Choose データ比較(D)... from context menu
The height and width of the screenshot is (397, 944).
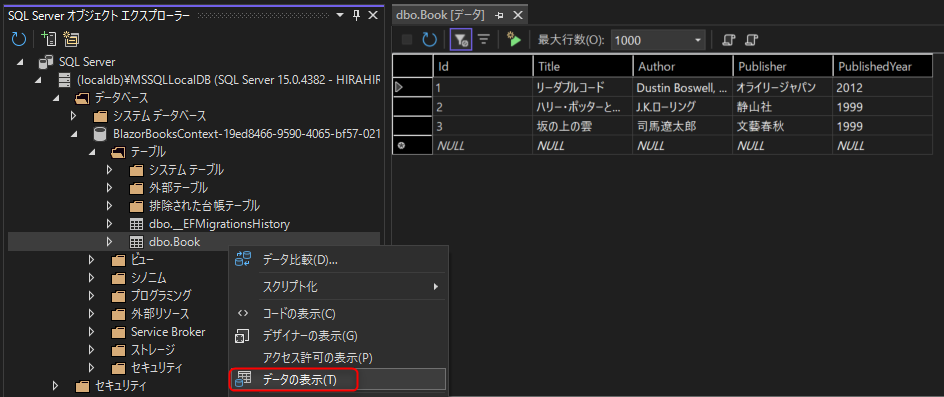338,260
